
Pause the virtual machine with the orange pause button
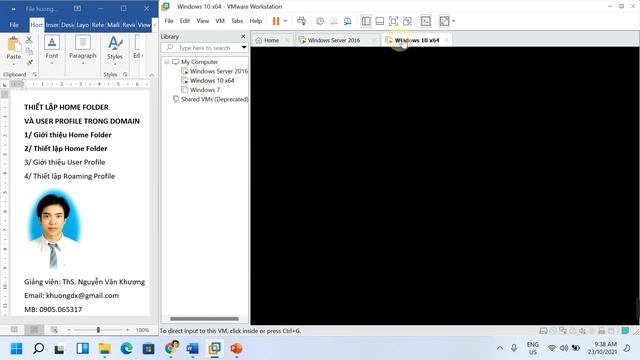click(x=276, y=21)
